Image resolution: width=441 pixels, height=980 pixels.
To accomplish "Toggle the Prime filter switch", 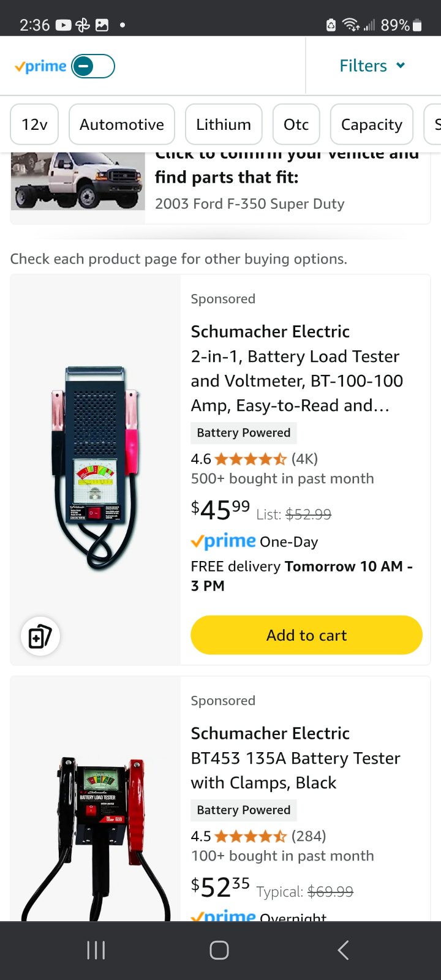I will pyautogui.click(x=93, y=66).
